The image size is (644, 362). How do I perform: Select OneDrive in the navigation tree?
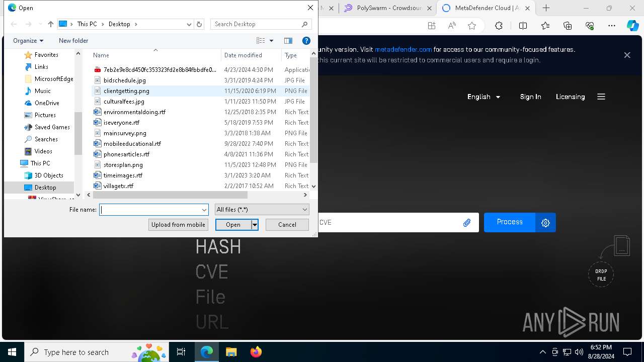tap(47, 103)
